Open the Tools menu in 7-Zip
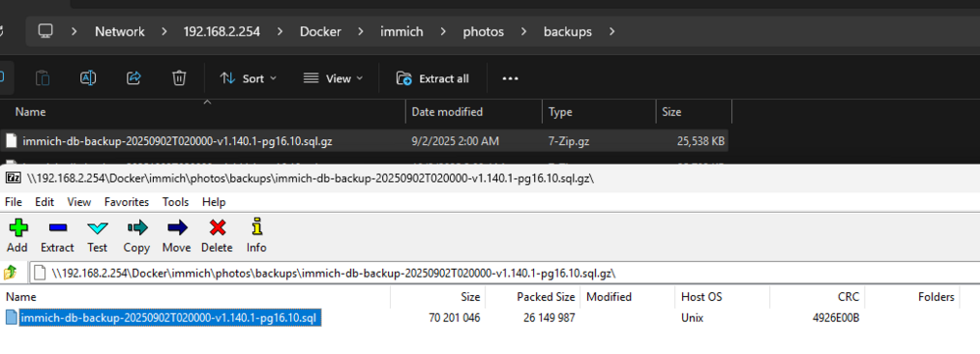The width and height of the screenshot is (980, 354). (175, 202)
